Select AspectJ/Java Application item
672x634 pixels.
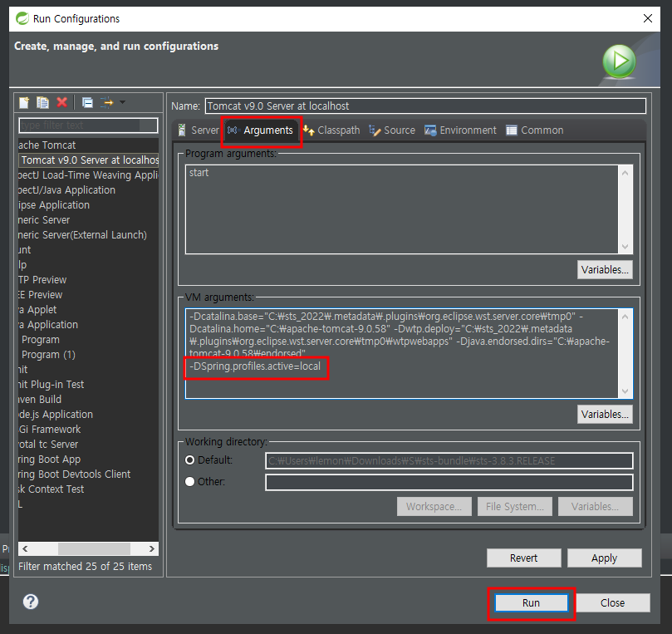click(66, 190)
